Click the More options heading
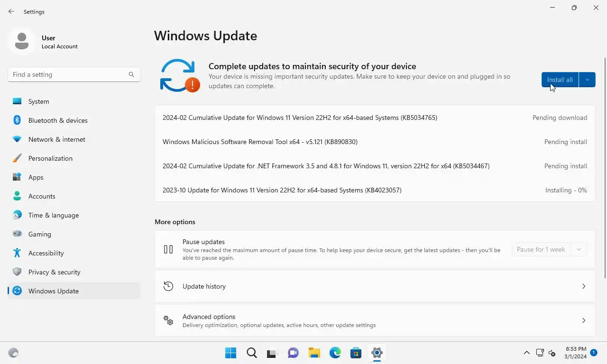The height and width of the screenshot is (364, 607). [x=175, y=222]
